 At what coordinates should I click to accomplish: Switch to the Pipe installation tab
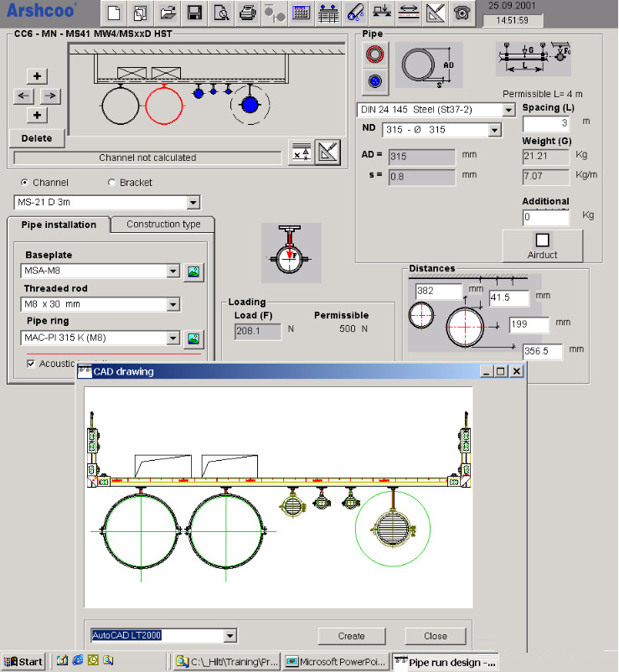59,225
